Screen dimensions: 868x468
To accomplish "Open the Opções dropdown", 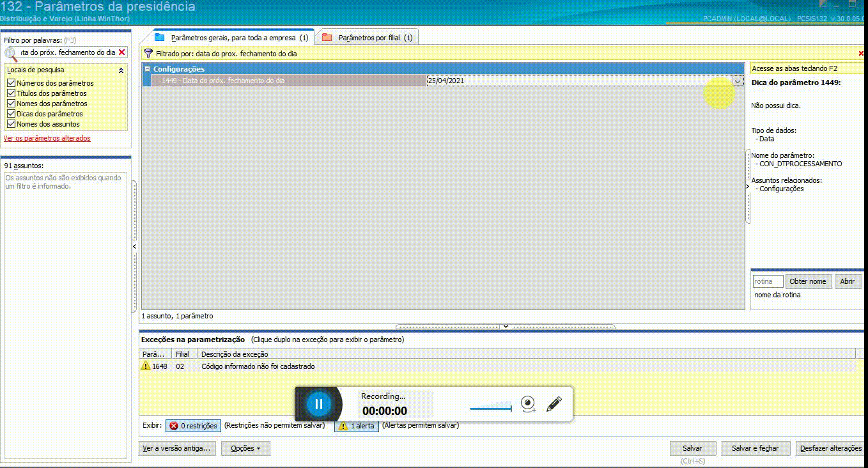I will click(245, 448).
